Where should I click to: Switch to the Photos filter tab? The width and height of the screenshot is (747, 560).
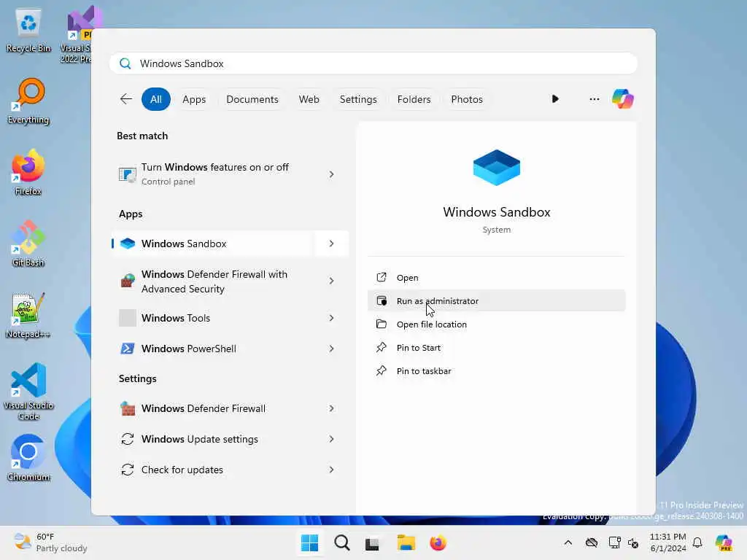coord(466,99)
